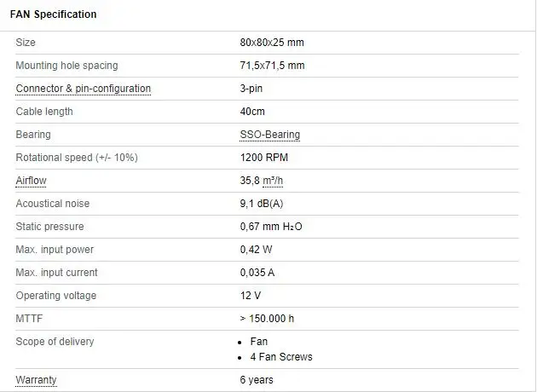Image resolution: width=537 pixels, height=392 pixels.
Task: Open the SSO-Bearing link
Action: click(269, 135)
